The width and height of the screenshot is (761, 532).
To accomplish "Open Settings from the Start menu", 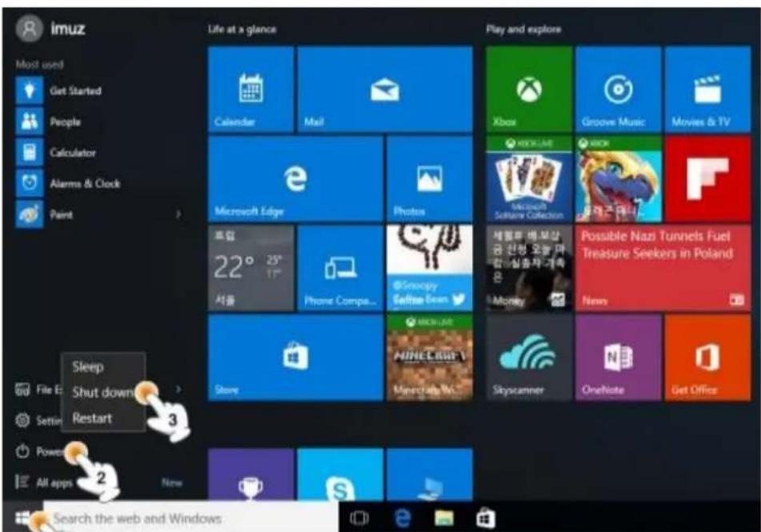I will (x=38, y=420).
